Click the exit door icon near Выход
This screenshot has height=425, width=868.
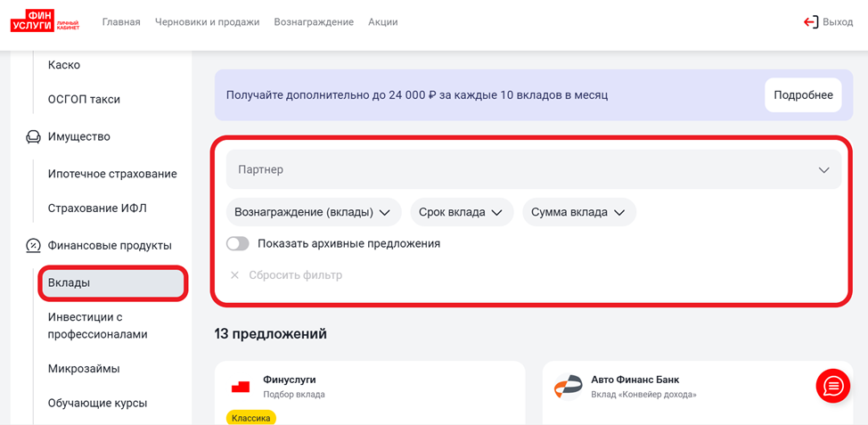[x=810, y=22]
